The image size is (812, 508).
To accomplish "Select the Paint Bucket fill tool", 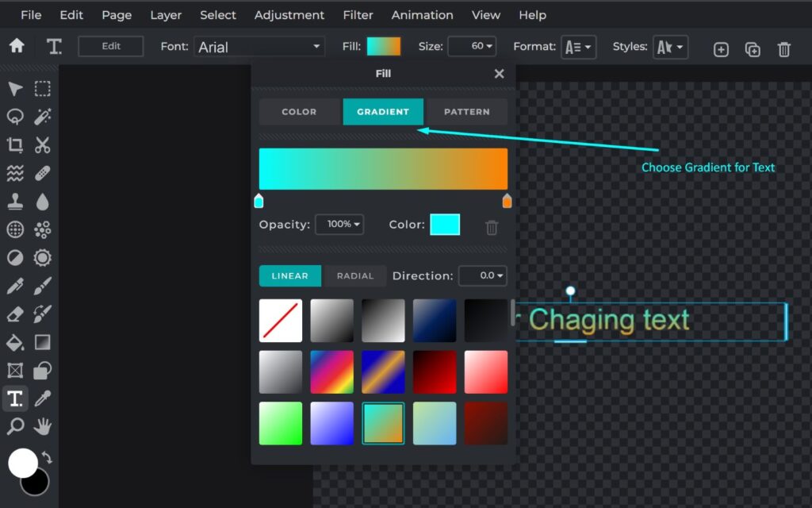I will pos(15,342).
